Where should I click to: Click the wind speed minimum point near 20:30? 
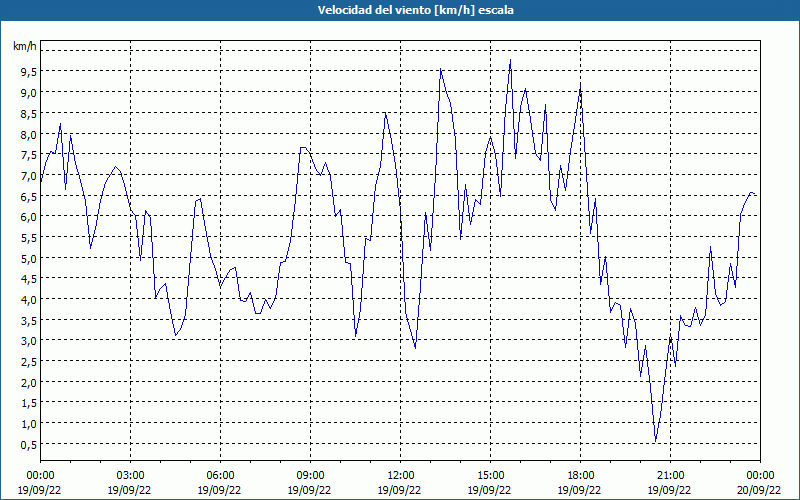pyautogui.click(x=656, y=441)
